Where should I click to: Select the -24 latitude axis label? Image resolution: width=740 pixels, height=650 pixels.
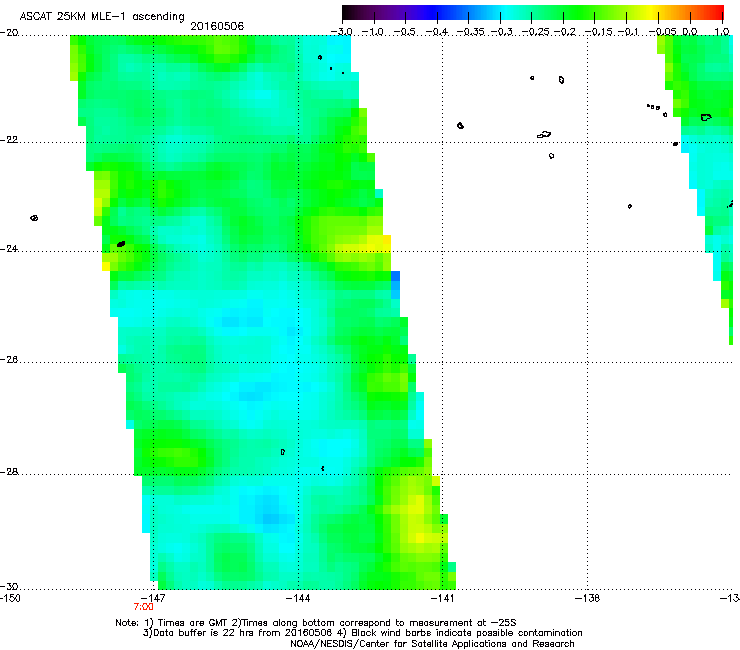point(9,249)
